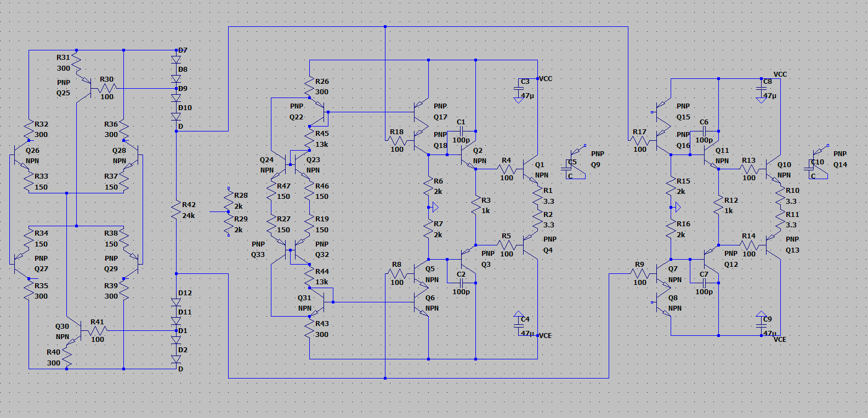Click the Q12 label text
This screenshot has width=868, height=418.
731,264
